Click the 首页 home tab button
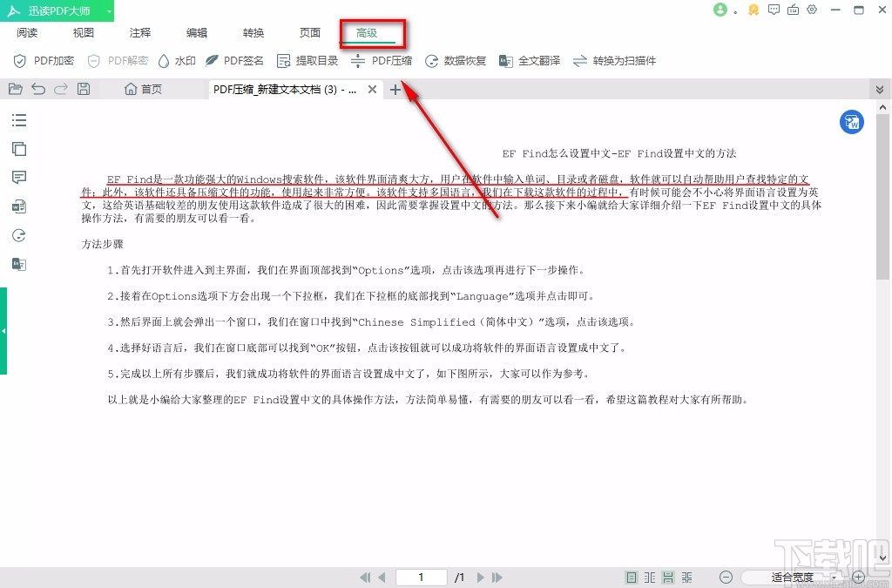This screenshot has width=892, height=588. tap(142, 89)
